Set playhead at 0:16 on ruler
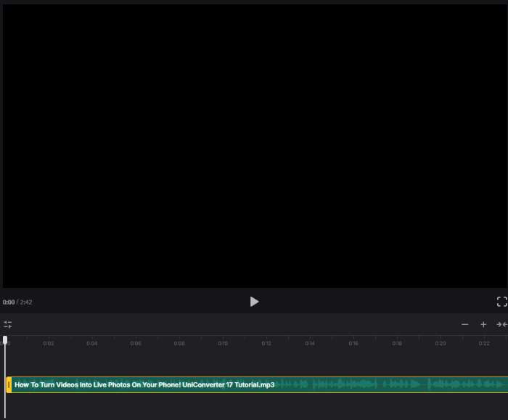The image size is (508, 420). point(353,343)
